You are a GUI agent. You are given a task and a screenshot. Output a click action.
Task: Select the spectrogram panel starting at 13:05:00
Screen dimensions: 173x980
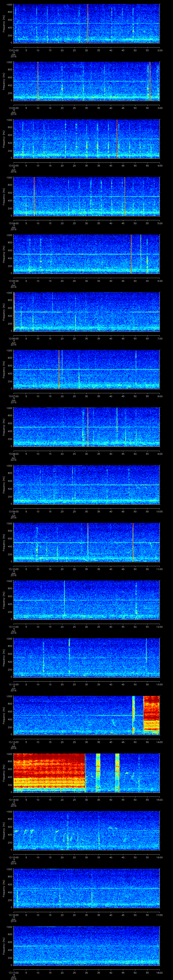click(x=87, y=254)
